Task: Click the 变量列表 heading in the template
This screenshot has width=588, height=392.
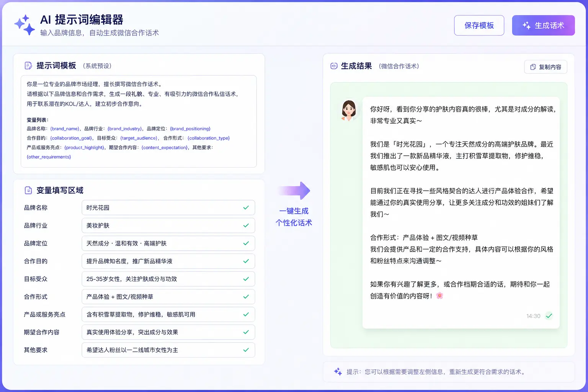Action: click(x=37, y=120)
